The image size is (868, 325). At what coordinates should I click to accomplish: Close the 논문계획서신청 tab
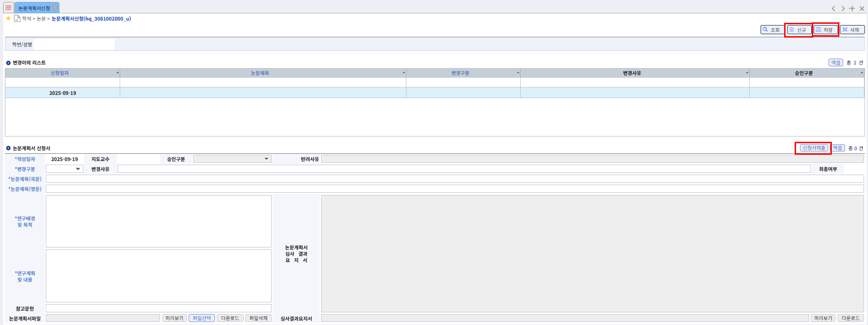pos(55,8)
